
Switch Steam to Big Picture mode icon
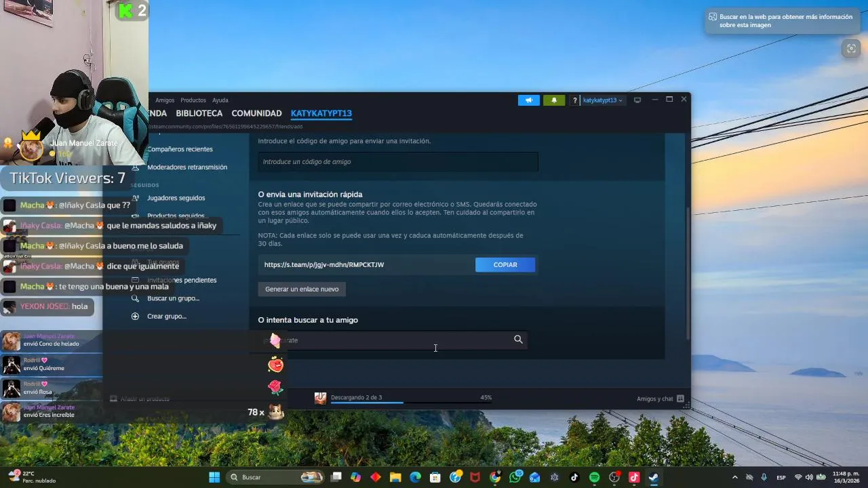tap(637, 100)
